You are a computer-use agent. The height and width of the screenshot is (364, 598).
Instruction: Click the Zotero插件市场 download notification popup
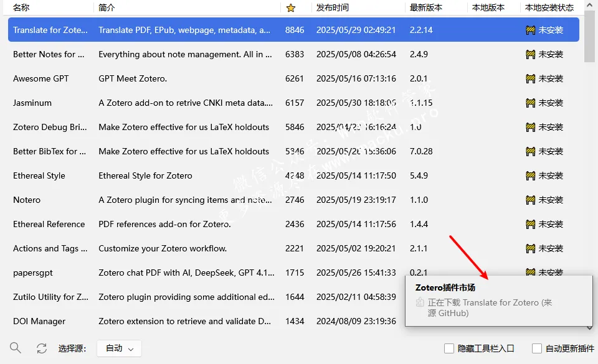tap(499, 301)
